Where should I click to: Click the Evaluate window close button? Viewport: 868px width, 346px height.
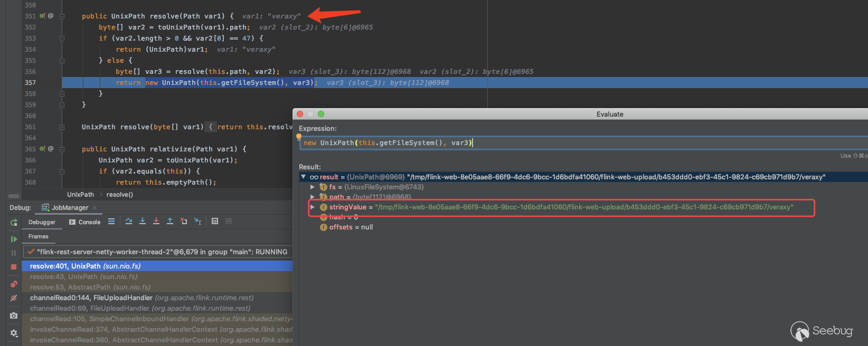click(x=300, y=114)
